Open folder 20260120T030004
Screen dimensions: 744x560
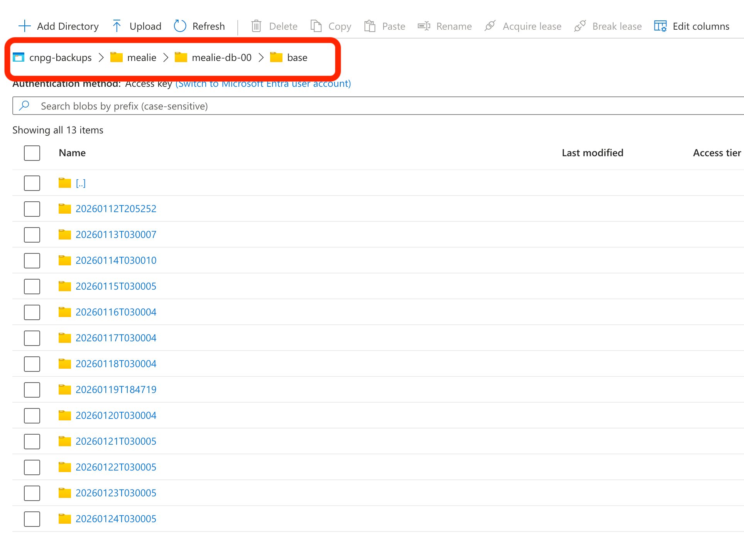116,415
